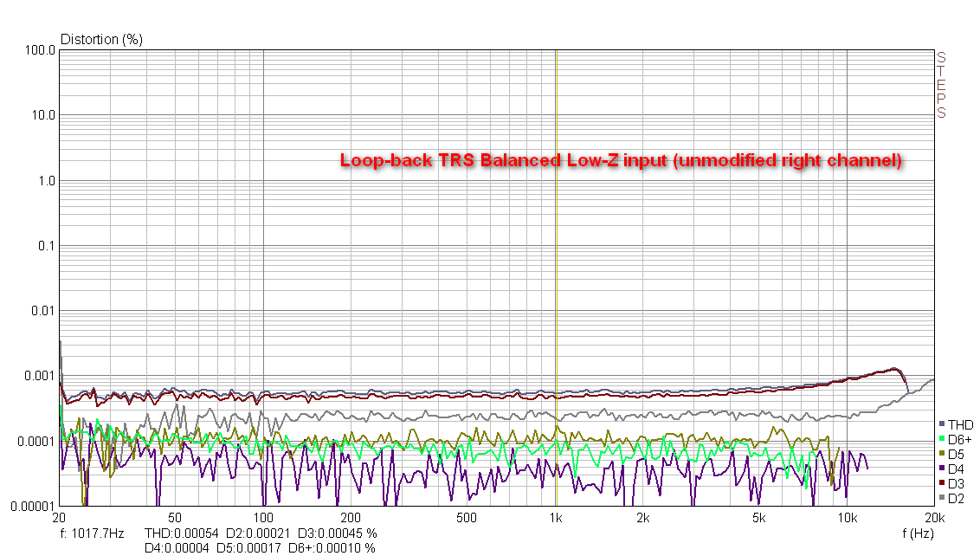
Task: Select the D6+ legend label
Action: tap(960, 440)
